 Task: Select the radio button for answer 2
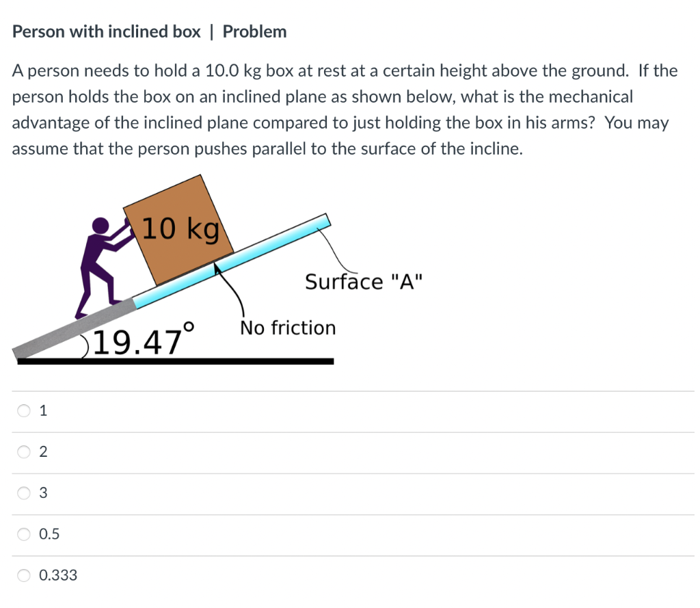[x=23, y=451]
